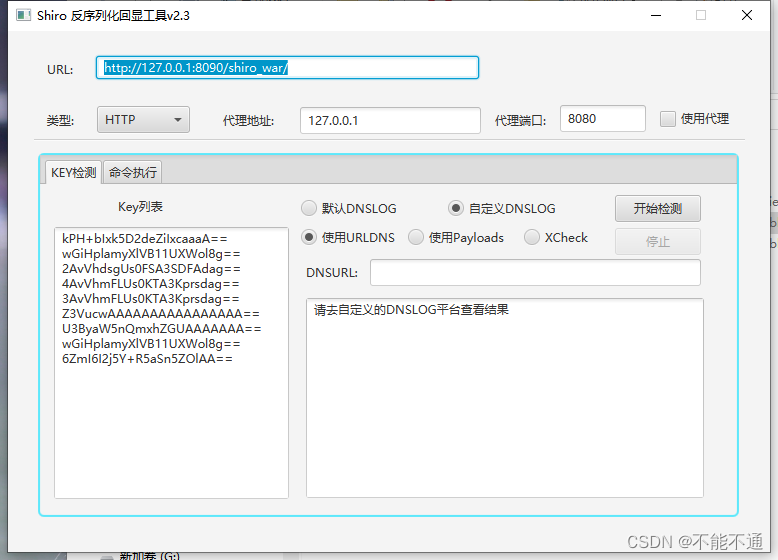Select the 使用Payloads radio button

pyautogui.click(x=416, y=238)
